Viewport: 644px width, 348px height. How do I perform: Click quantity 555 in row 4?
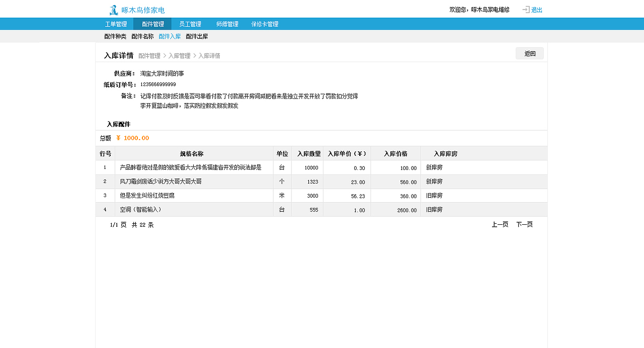click(314, 210)
